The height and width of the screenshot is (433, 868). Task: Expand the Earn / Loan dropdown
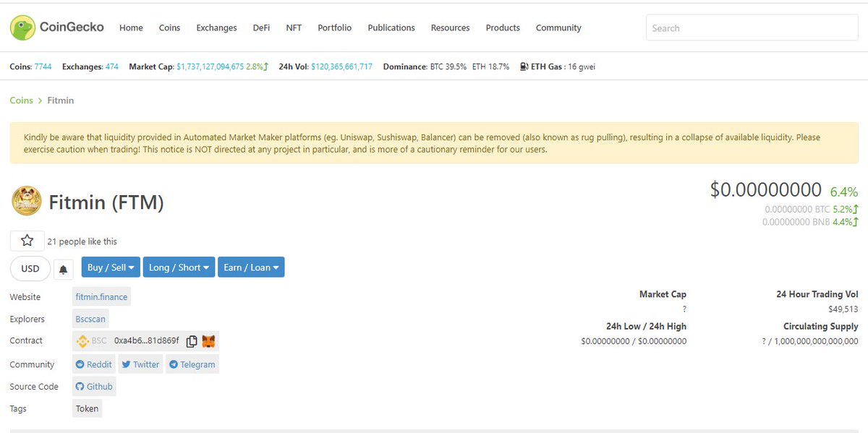(x=251, y=267)
